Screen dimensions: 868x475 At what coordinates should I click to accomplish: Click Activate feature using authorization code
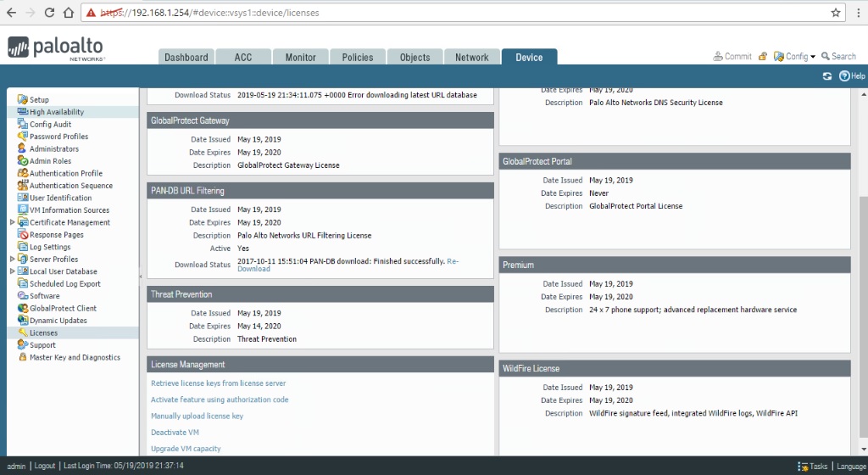pyautogui.click(x=220, y=400)
